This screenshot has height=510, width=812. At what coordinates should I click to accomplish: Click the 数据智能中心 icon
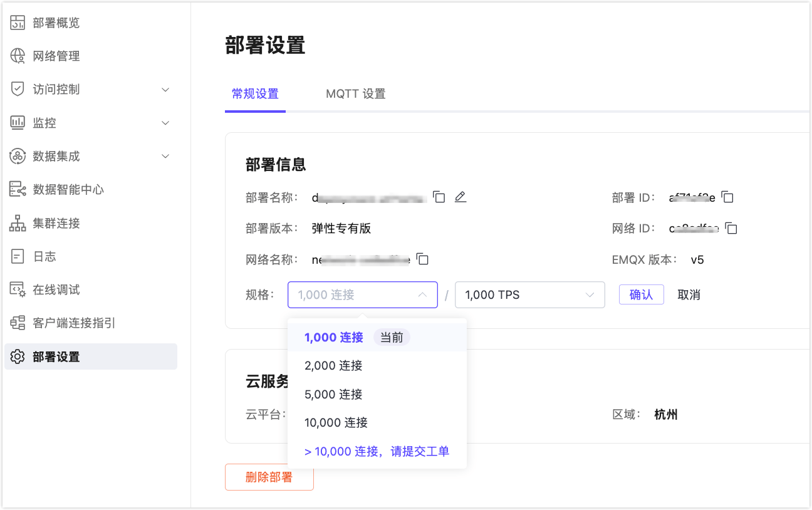(x=18, y=190)
